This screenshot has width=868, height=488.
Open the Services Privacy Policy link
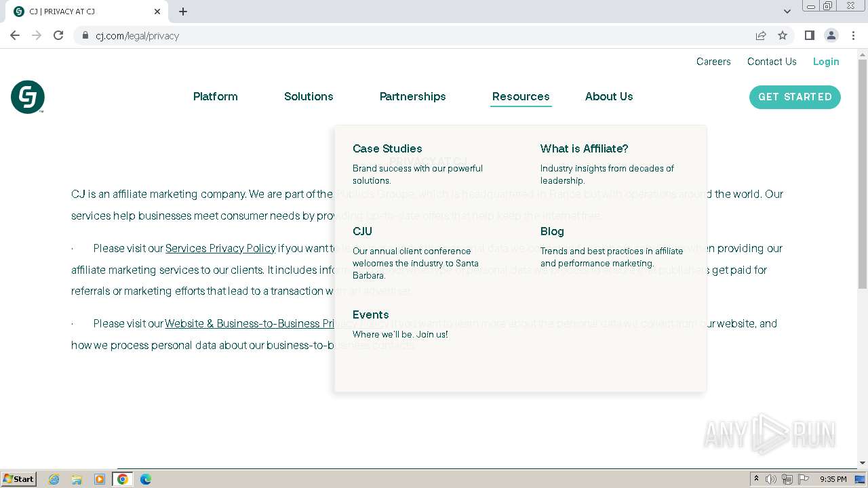pos(220,248)
